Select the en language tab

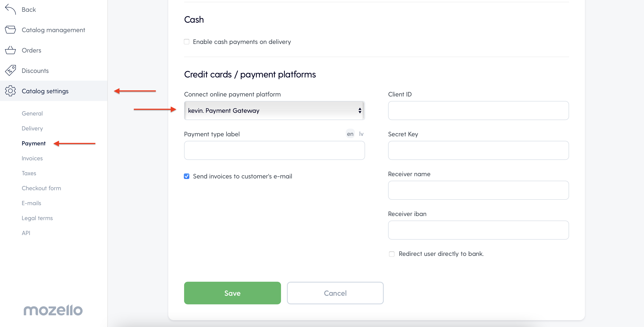[x=350, y=134]
